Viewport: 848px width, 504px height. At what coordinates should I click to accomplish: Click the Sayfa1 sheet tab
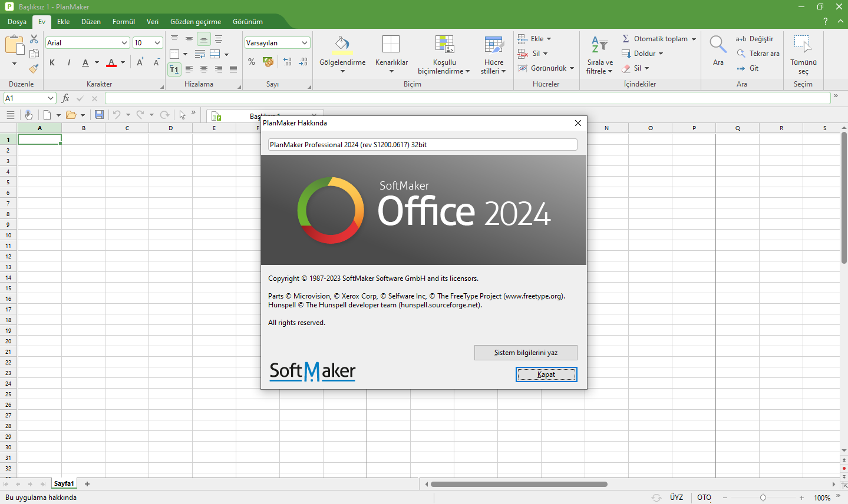(64, 484)
